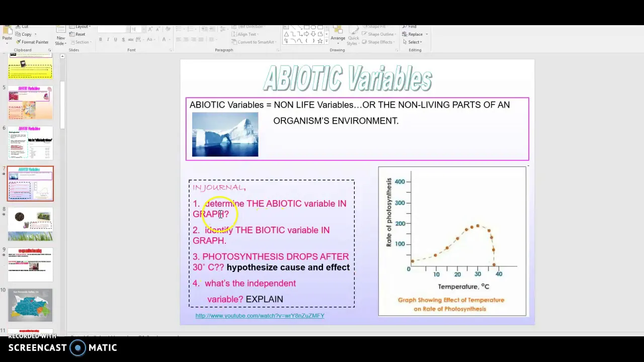Viewport: 644px width, 362px height.
Task: Click the Bullets list icon
Action: (178, 29)
